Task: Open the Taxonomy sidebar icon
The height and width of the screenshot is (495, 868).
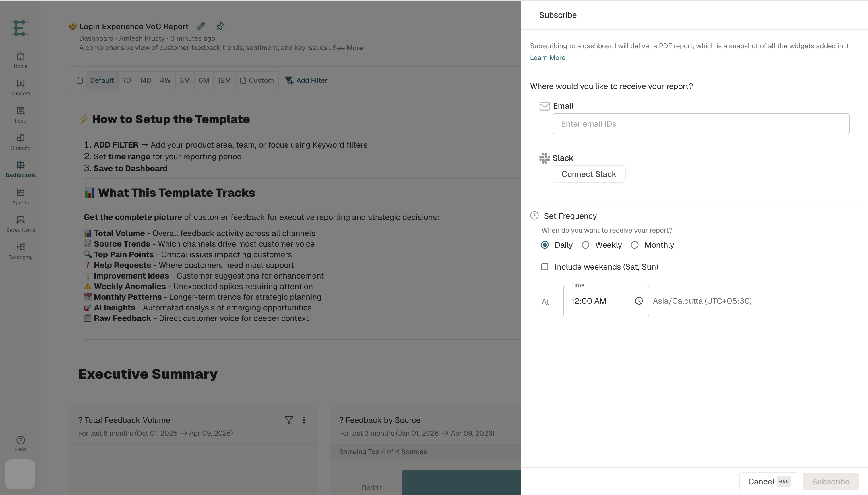Action: pos(20,251)
